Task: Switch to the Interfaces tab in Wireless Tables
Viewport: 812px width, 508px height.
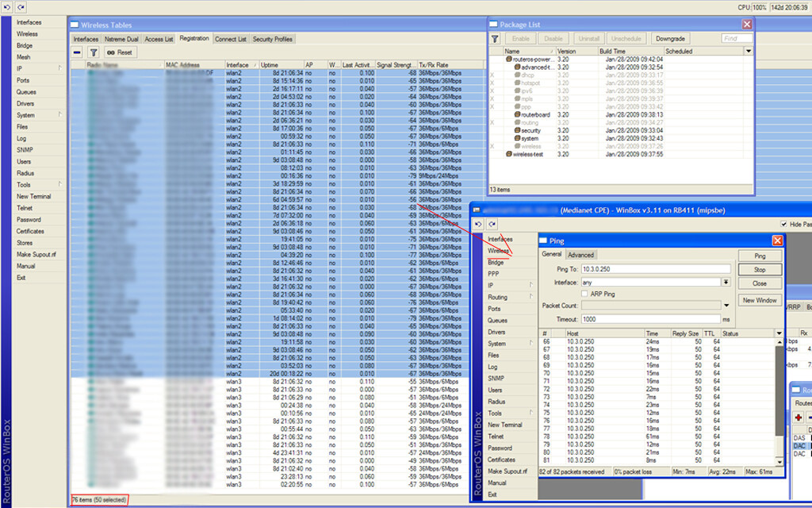Action: pyautogui.click(x=86, y=40)
